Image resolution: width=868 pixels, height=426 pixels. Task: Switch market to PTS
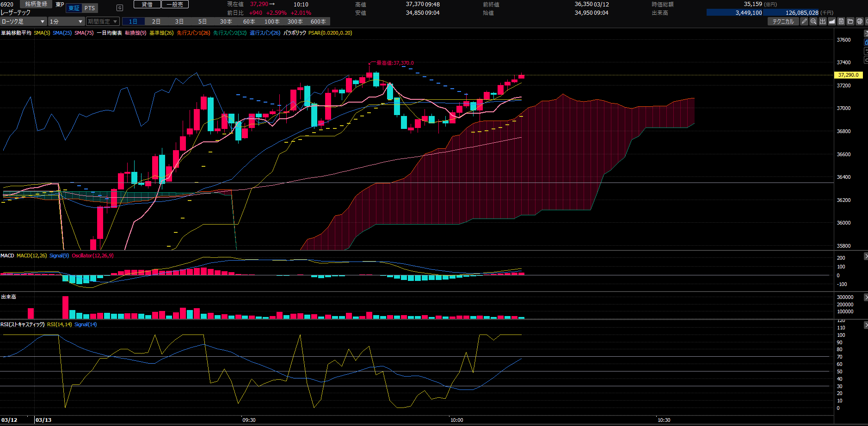(90, 8)
